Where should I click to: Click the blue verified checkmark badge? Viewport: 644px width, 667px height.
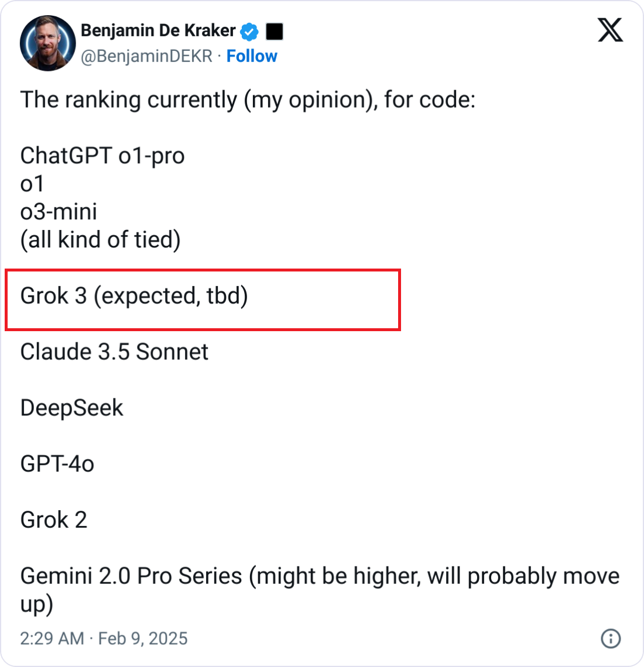click(x=250, y=32)
